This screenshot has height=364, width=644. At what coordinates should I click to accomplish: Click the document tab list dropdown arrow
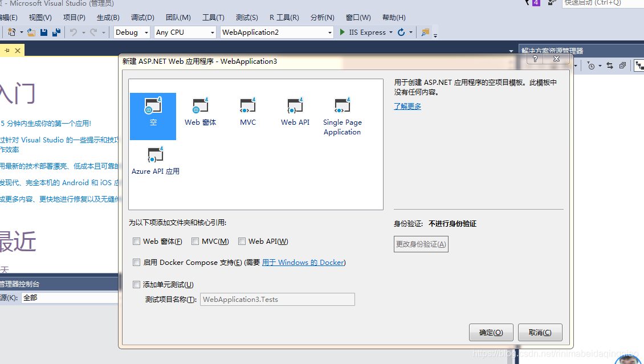click(511, 51)
